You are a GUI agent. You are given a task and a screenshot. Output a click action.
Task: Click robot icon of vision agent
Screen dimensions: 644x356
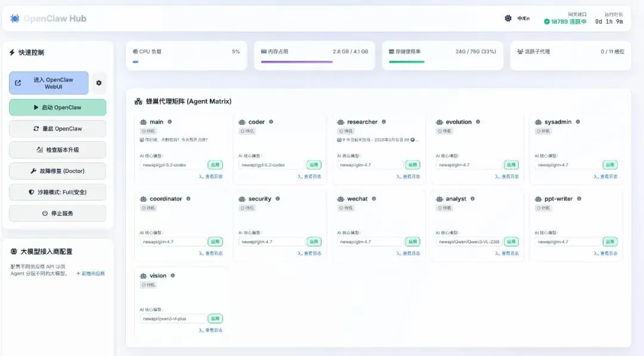(x=143, y=275)
